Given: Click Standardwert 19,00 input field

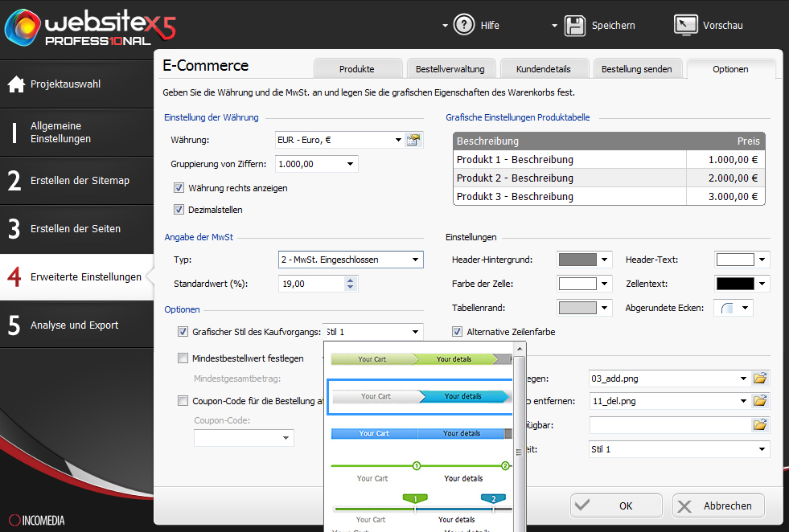Looking at the screenshot, I should pyautogui.click(x=311, y=284).
